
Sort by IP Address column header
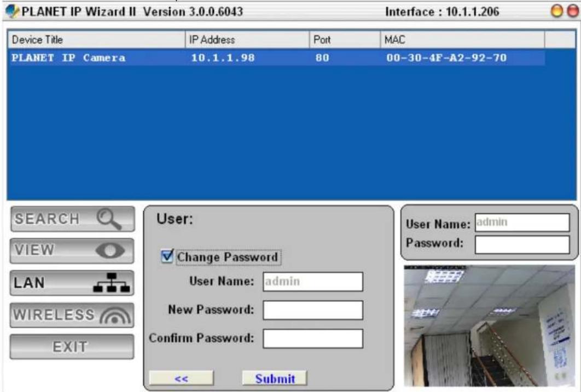click(x=247, y=39)
